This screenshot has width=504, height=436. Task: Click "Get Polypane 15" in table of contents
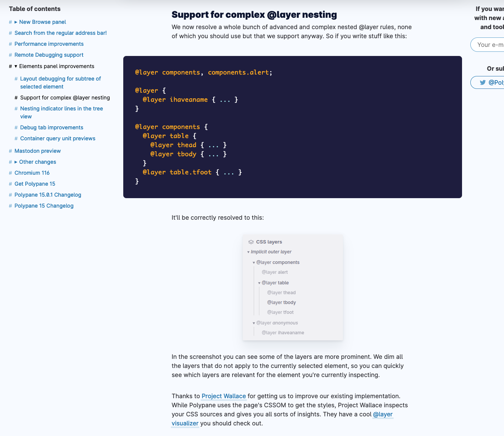35,184
